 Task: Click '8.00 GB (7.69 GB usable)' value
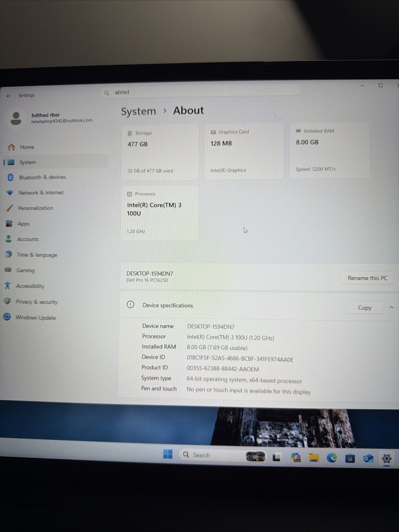point(217,348)
